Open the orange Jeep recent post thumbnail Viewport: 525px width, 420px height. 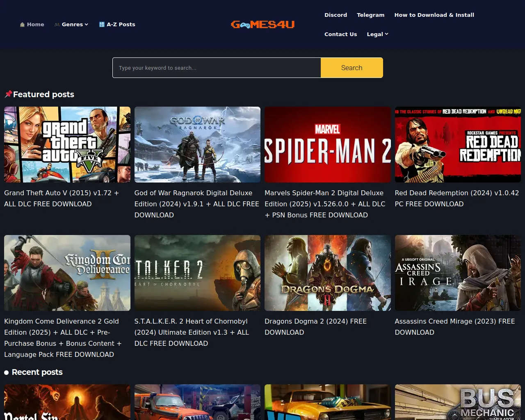click(x=197, y=402)
